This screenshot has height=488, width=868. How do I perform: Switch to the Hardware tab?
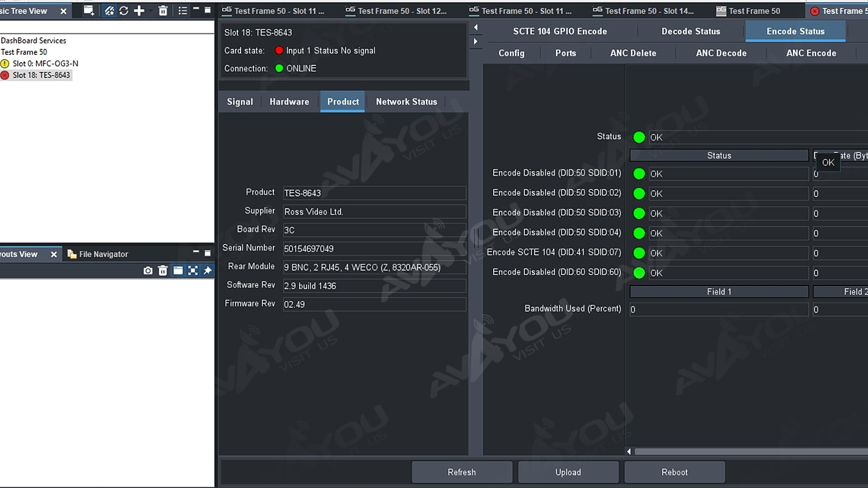[289, 102]
